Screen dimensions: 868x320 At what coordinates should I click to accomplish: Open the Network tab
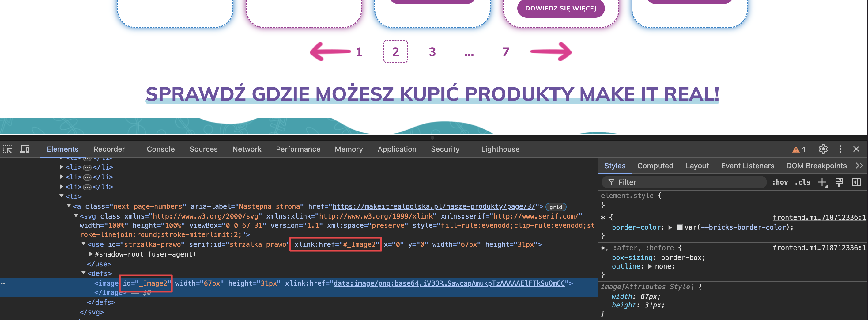pyautogui.click(x=247, y=149)
